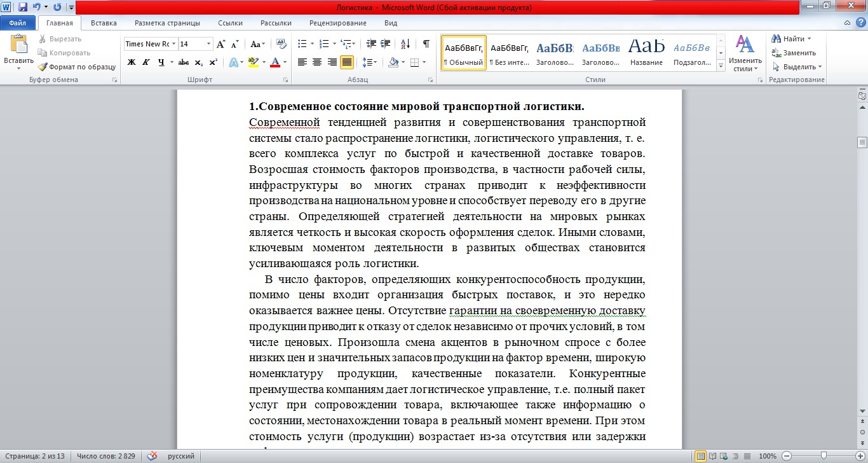Apply superscript formatting
The image size is (868, 463).
pos(213,62)
